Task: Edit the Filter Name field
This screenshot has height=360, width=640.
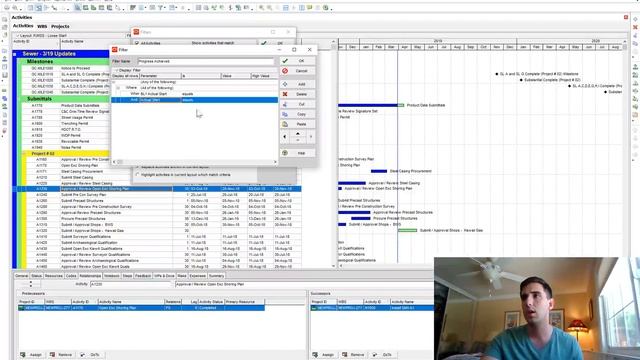Action: pyautogui.click(x=206, y=61)
